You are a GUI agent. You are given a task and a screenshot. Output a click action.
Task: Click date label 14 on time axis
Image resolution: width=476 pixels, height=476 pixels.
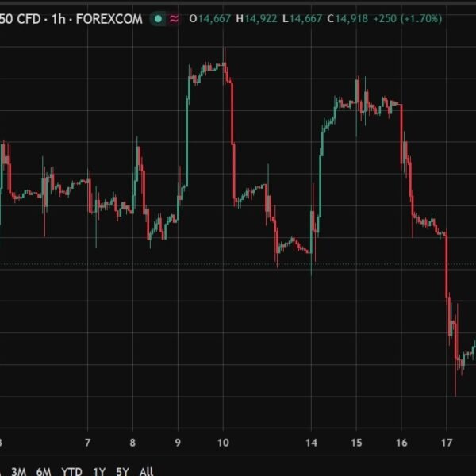point(312,443)
